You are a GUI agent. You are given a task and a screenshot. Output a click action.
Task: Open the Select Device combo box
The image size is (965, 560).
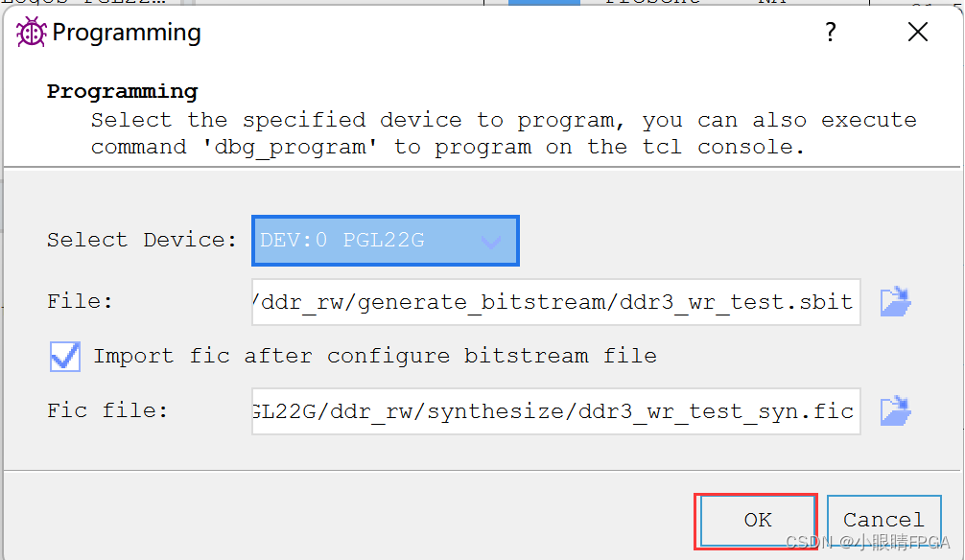pyautogui.click(x=386, y=241)
